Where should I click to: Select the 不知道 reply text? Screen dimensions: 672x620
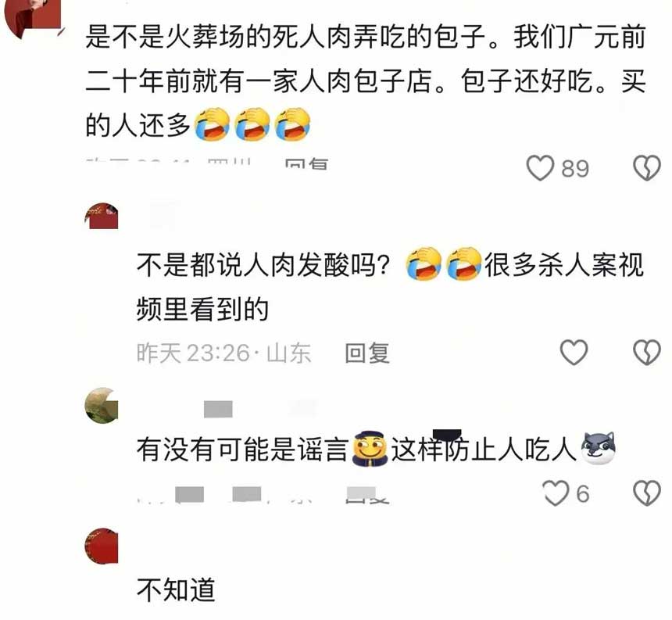(x=176, y=590)
